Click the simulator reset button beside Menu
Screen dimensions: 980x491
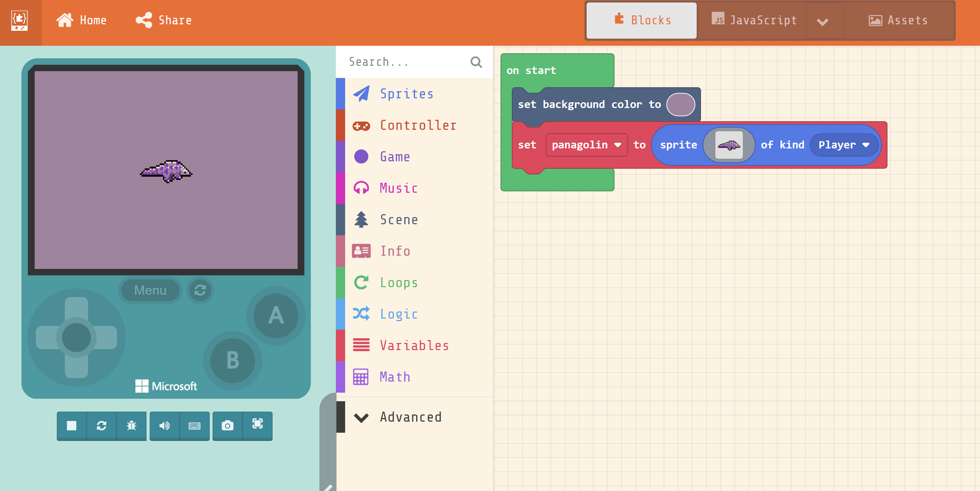click(x=200, y=290)
